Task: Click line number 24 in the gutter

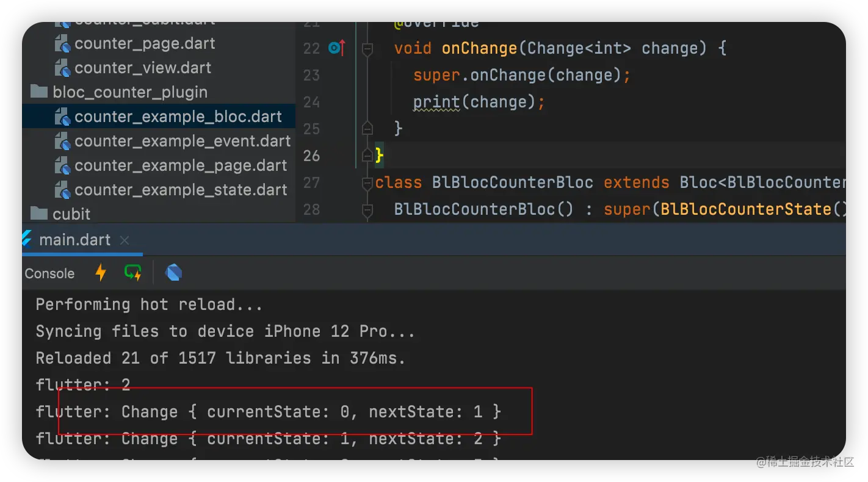Action: tap(311, 102)
